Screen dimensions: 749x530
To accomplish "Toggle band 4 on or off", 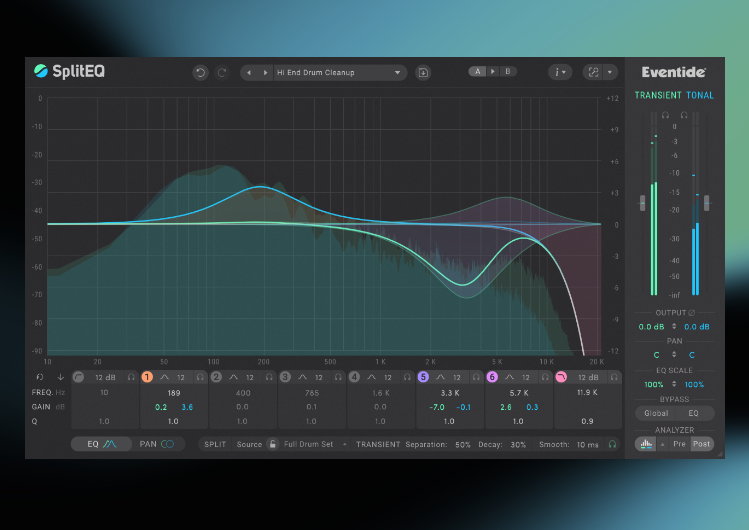I will click(354, 377).
